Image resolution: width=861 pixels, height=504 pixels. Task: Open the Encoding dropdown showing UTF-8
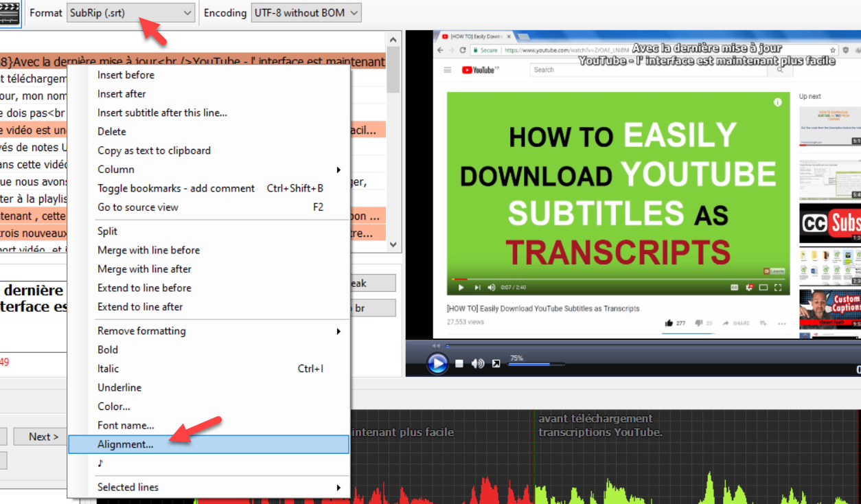pyautogui.click(x=306, y=12)
